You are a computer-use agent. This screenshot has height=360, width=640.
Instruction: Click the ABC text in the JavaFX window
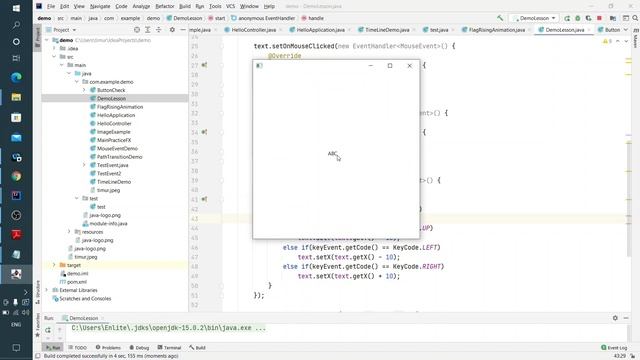pos(332,154)
